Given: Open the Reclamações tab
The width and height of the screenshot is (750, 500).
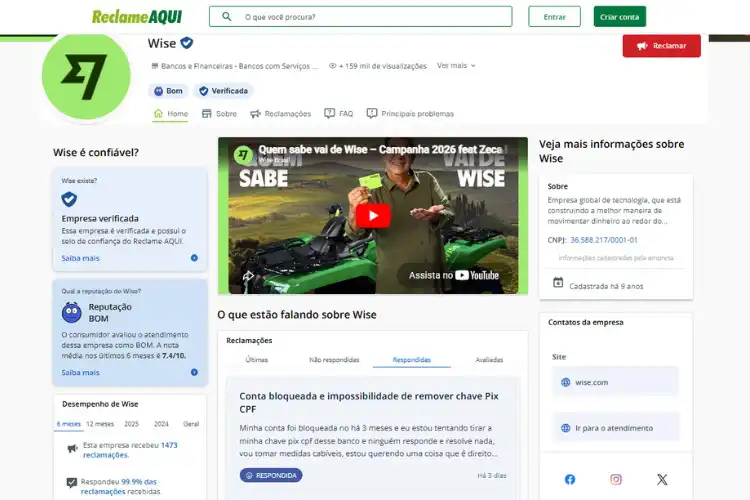Looking at the screenshot, I should (280, 114).
